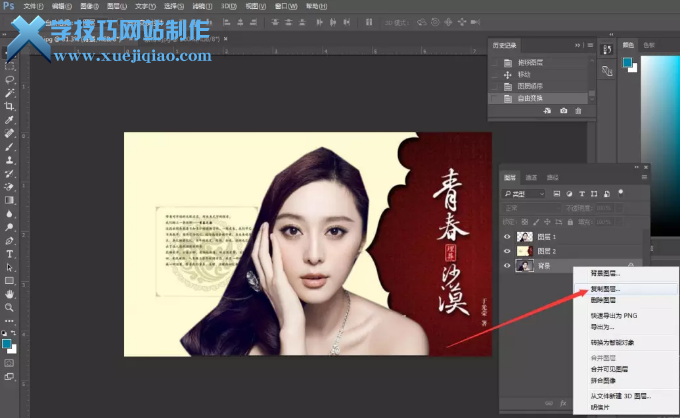Click the text layer filter icon
Screen dimensions: 680x418
coord(594,192)
